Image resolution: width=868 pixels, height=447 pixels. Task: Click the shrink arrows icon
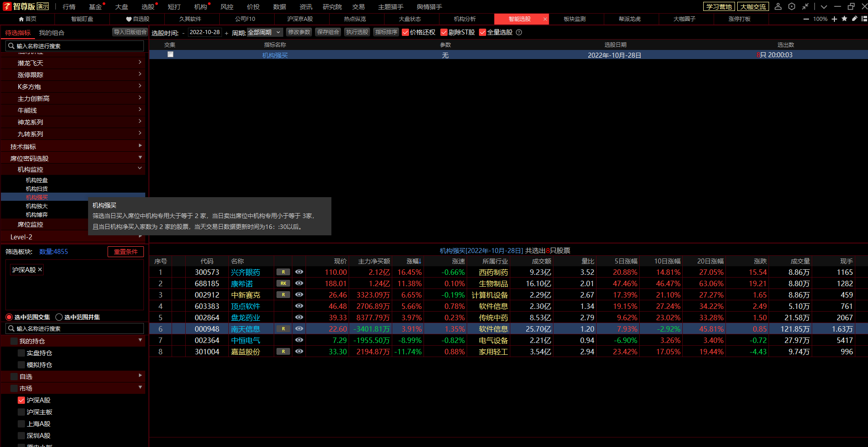(805, 6)
